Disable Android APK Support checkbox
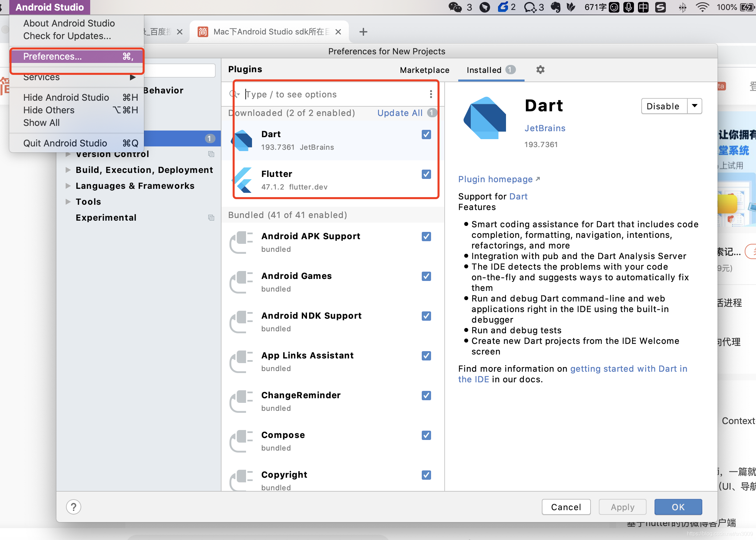The height and width of the screenshot is (540, 756). pyautogui.click(x=426, y=237)
